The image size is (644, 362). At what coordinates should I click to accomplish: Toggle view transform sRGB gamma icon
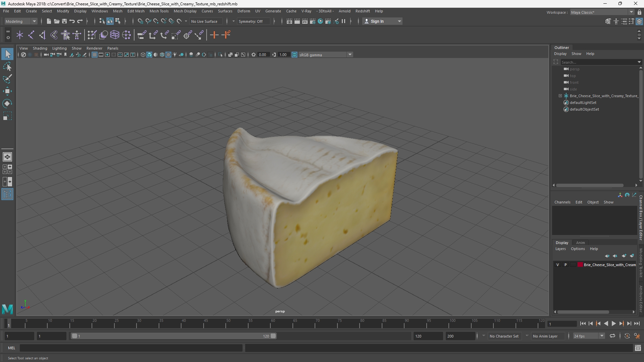pyautogui.click(x=294, y=55)
